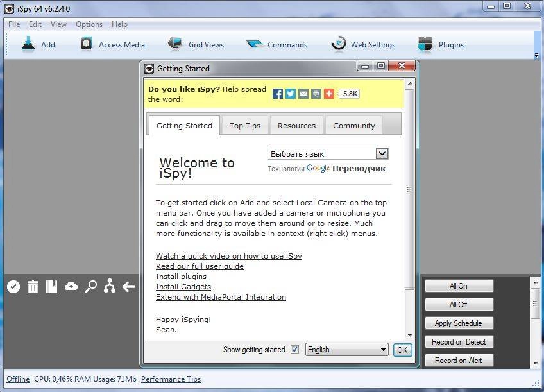Switch to the Top Tips tab
544x392 pixels.
(x=245, y=126)
